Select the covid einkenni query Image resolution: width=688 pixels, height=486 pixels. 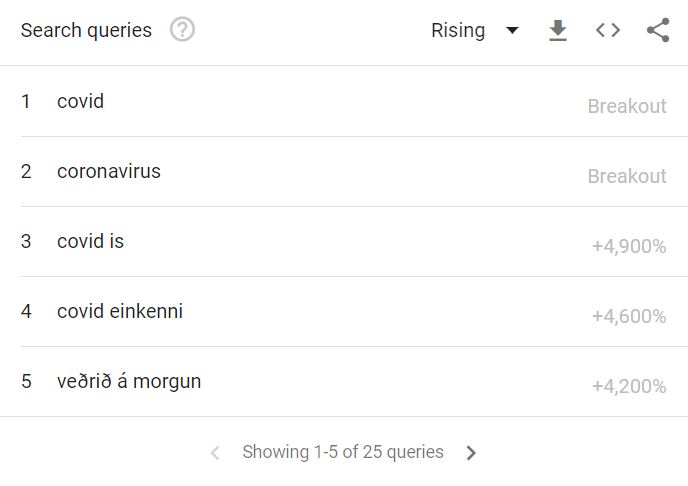click(x=120, y=311)
